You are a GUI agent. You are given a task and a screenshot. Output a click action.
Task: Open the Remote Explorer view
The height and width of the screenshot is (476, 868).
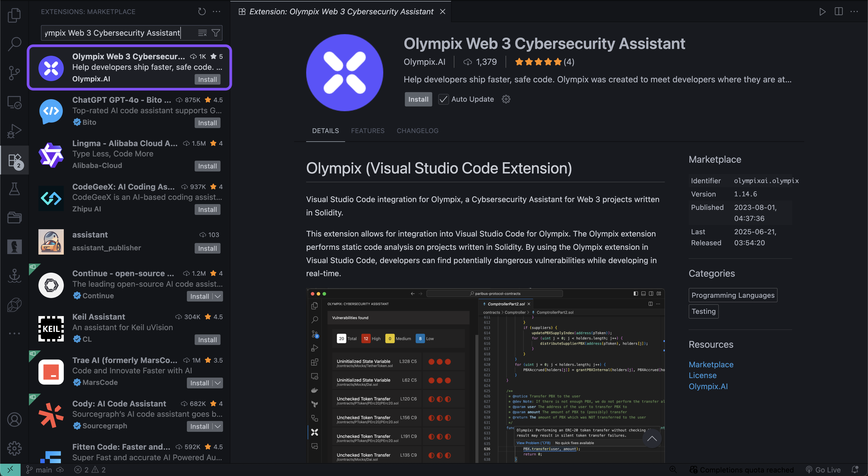14,102
